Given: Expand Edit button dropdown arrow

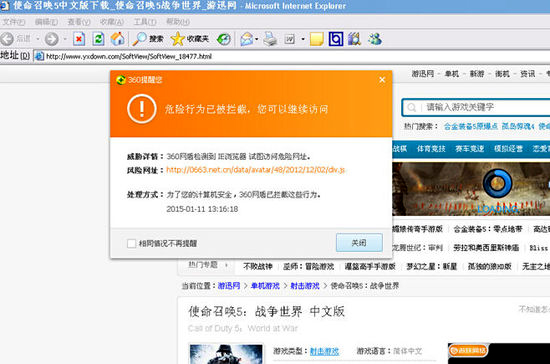Looking at the screenshot, I should 303,39.
